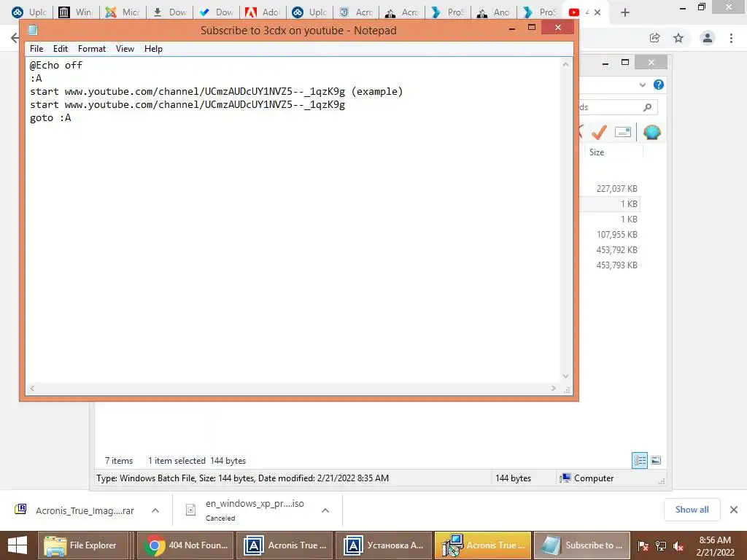
Task: Switch to the highlighted Acronis True installer taskbar button
Action: (x=483, y=545)
